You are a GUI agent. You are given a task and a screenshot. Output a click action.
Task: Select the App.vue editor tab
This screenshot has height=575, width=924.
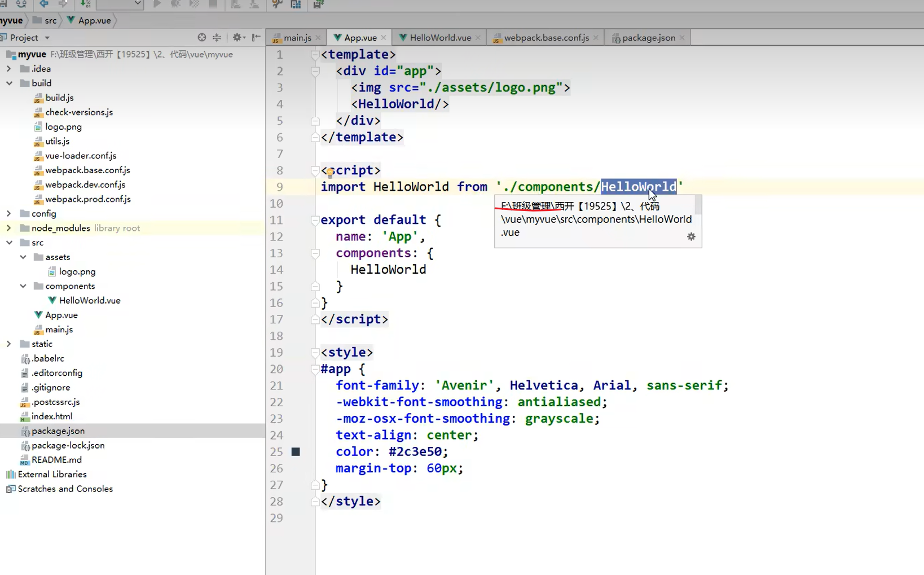pos(360,38)
